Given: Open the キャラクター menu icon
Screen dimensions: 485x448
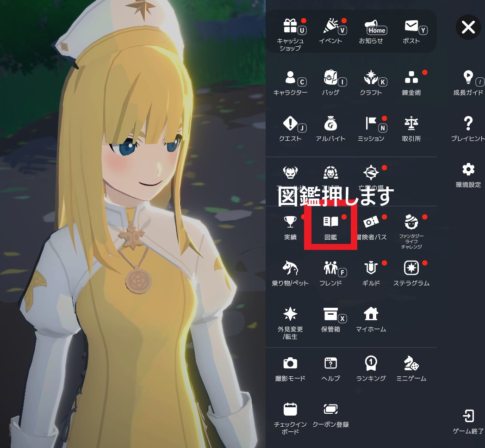Looking at the screenshot, I should pyautogui.click(x=290, y=77).
